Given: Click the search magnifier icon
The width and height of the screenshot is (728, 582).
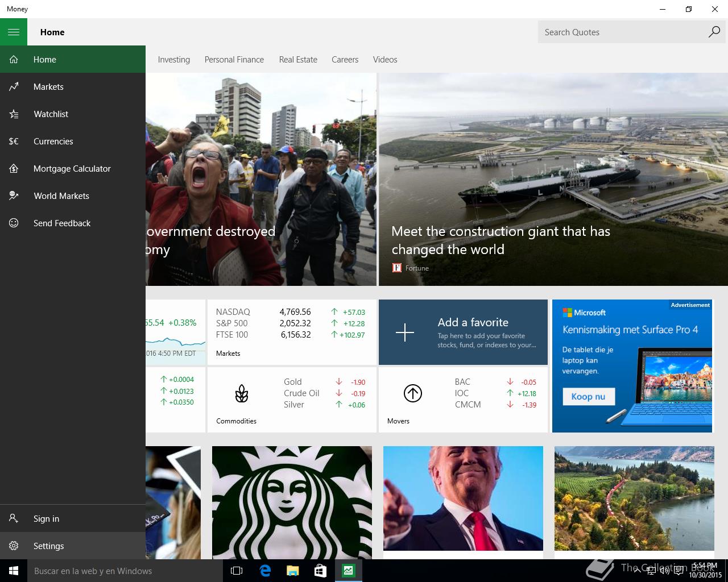Looking at the screenshot, I should click(x=714, y=32).
